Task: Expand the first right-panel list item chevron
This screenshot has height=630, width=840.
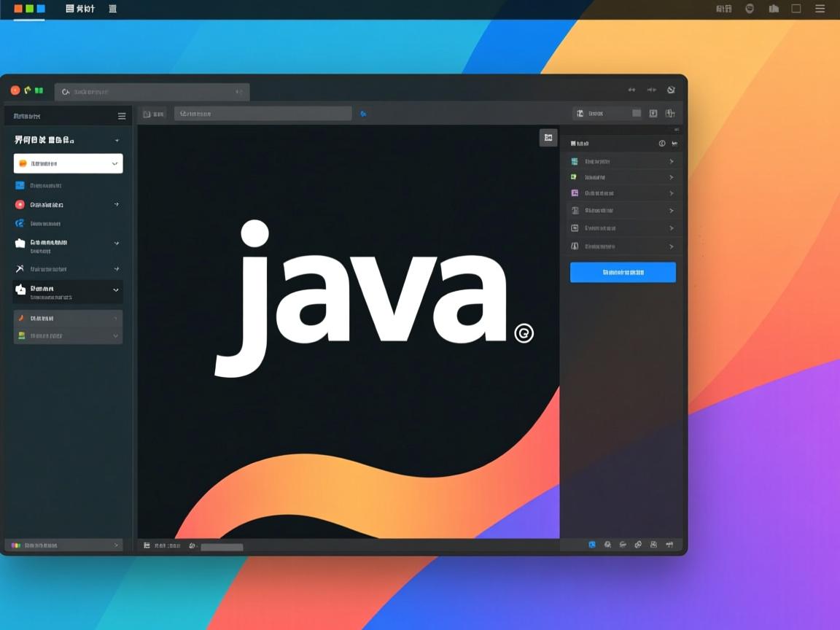Action: tap(671, 161)
